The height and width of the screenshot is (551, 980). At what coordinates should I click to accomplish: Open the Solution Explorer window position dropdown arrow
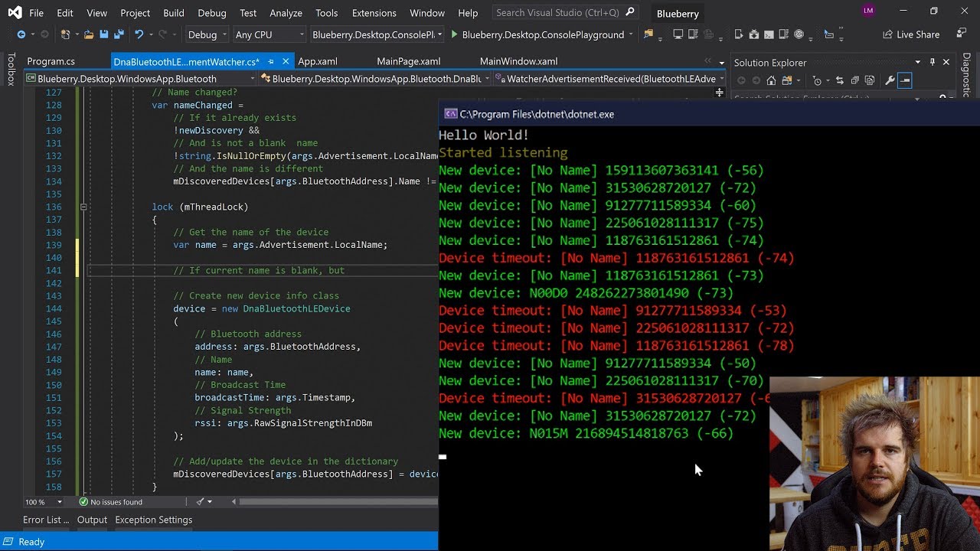pyautogui.click(x=917, y=62)
